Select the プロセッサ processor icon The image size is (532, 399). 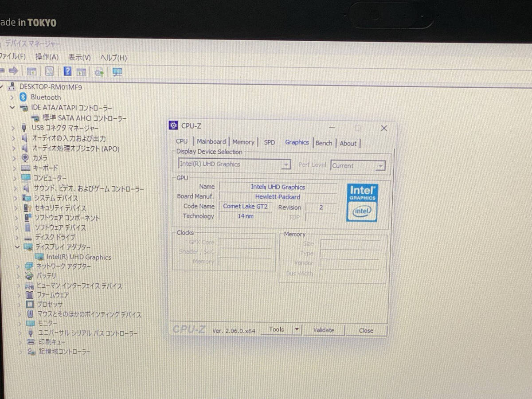coord(30,304)
